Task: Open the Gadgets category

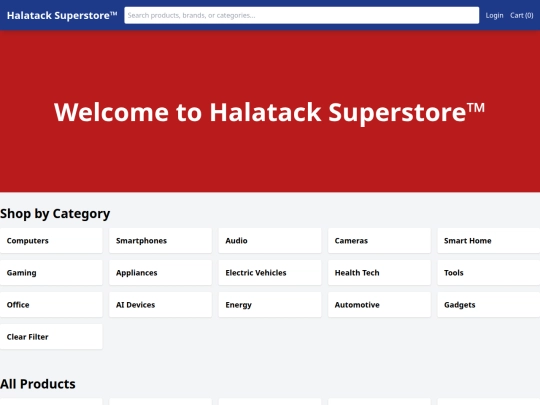Action: tap(489, 304)
